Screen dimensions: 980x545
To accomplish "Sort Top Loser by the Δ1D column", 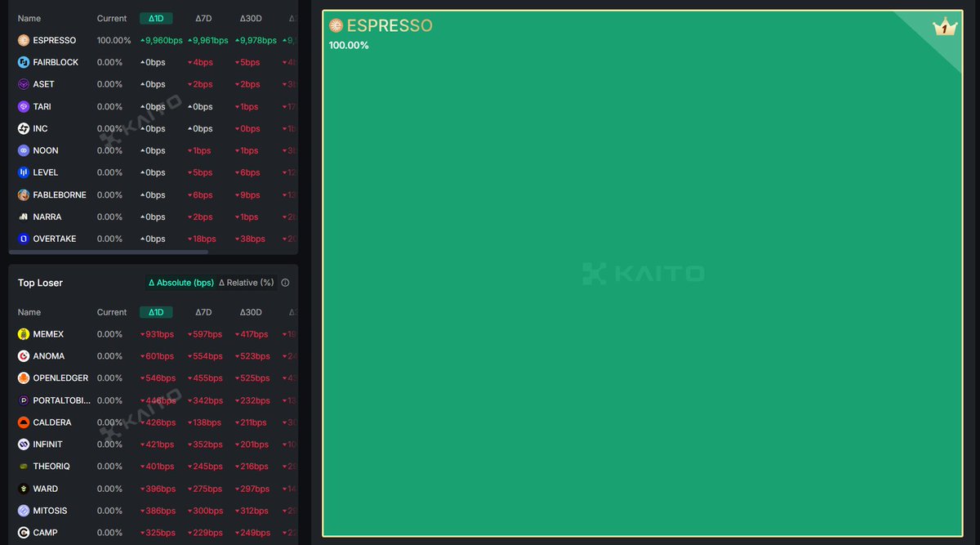I will pyautogui.click(x=156, y=312).
